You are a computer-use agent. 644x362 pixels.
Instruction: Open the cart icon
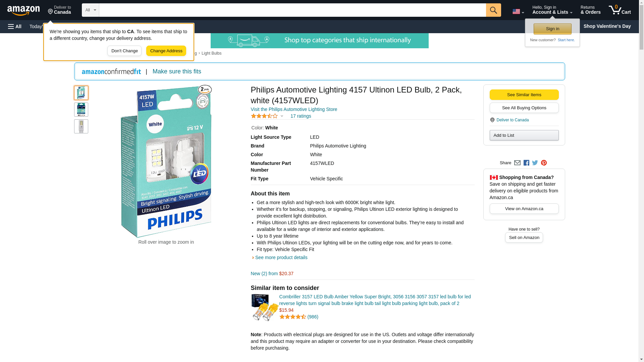pos(620,10)
